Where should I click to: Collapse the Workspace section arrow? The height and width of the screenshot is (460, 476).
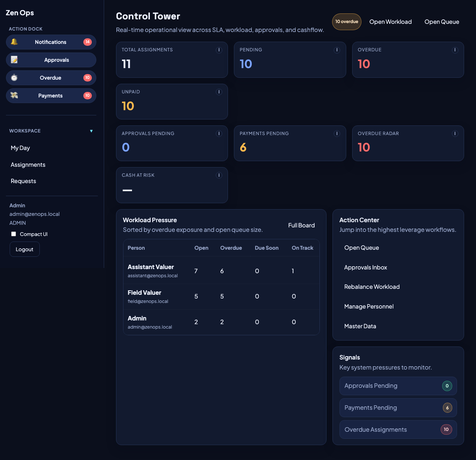coord(91,131)
